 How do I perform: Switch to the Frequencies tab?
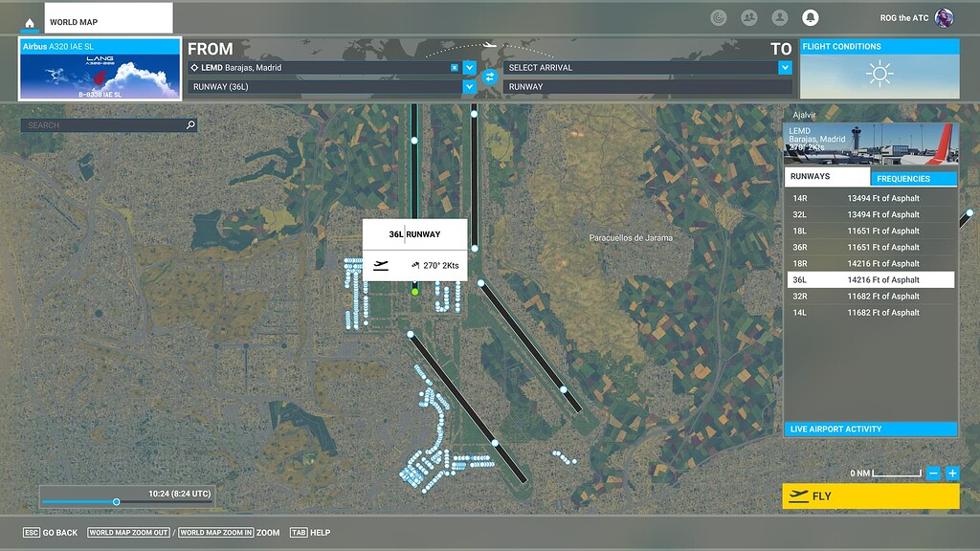[911, 178]
